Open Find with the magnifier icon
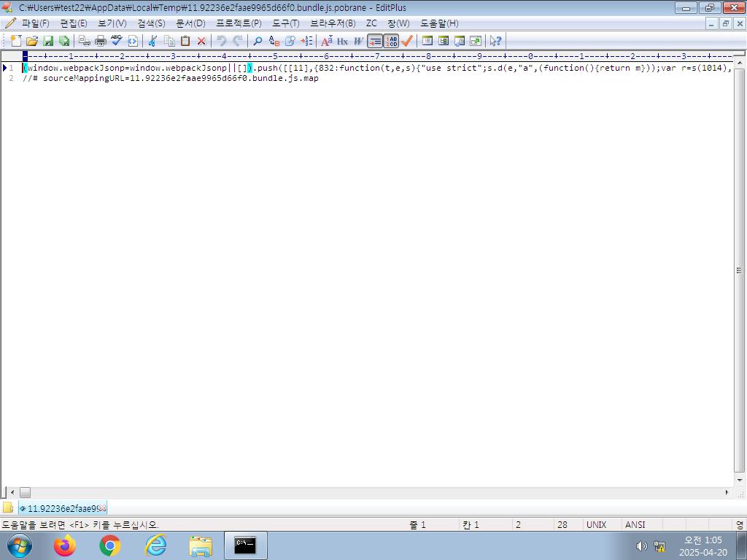 pyautogui.click(x=258, y=41)
